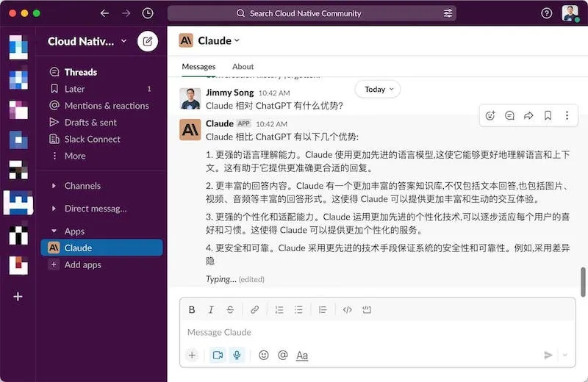Apply blockquote formatting
Screen dimensions: 588x382
tap(323, 310)
